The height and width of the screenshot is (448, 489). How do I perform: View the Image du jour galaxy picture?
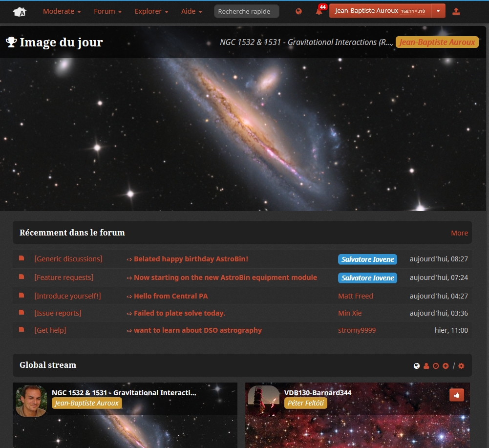pos(243,134)
